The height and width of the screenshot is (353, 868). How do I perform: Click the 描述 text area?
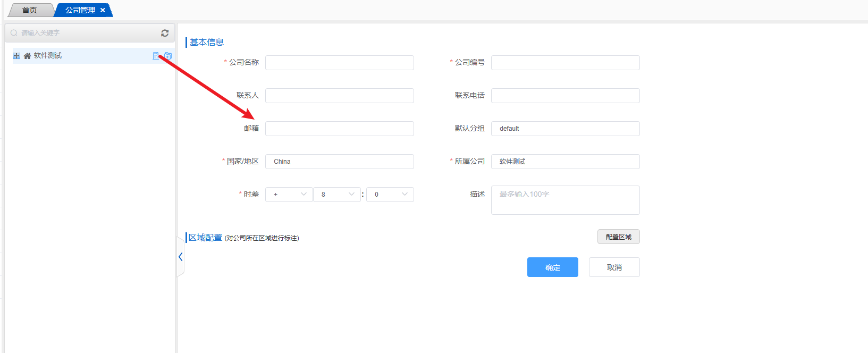coord(565,200)
